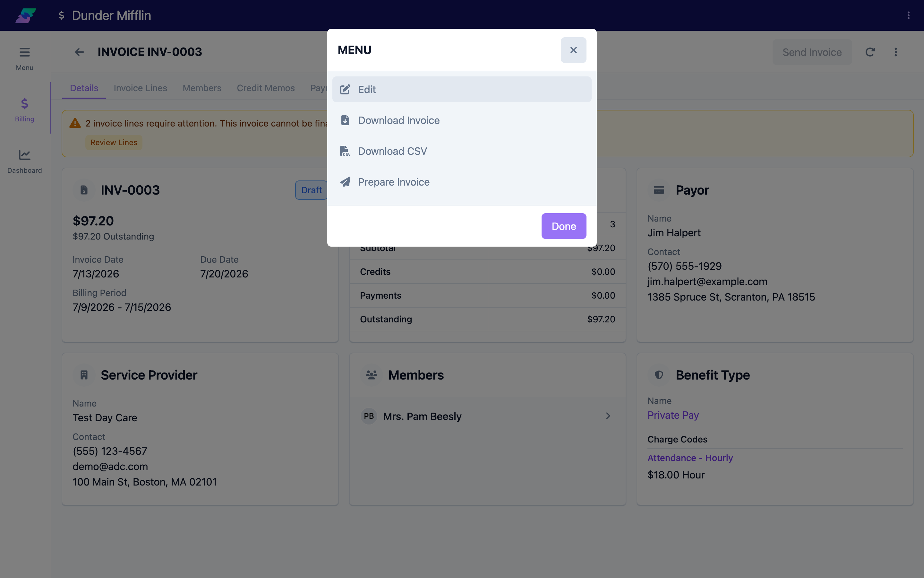This screenshot has width=924, height=578.
Task: Click dollar icon beside Dunder Mifflin
Action: click(x=61, y=15)
